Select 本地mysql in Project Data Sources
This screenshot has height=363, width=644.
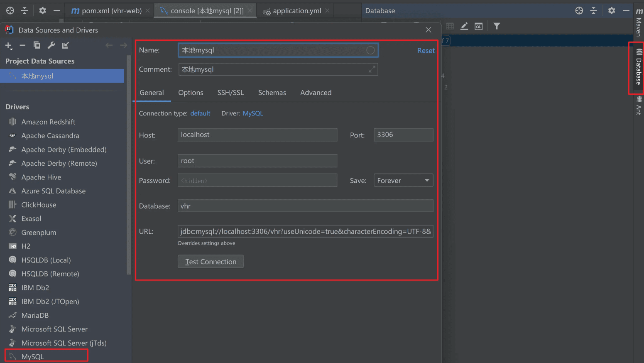coord(62,76)
